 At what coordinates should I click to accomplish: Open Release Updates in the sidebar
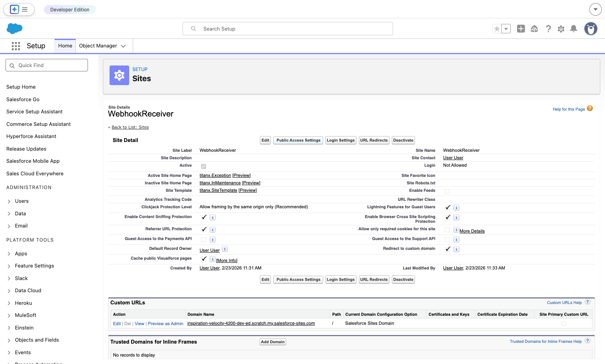(x=26, y=149)
